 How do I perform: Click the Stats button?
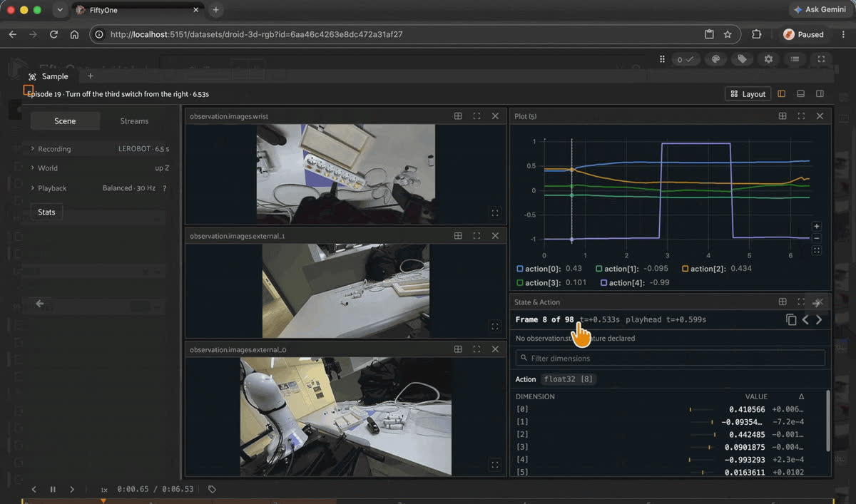pos(46,212)
